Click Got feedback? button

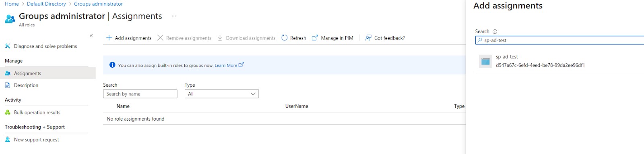pyautogui.click(x=385, y=38)
